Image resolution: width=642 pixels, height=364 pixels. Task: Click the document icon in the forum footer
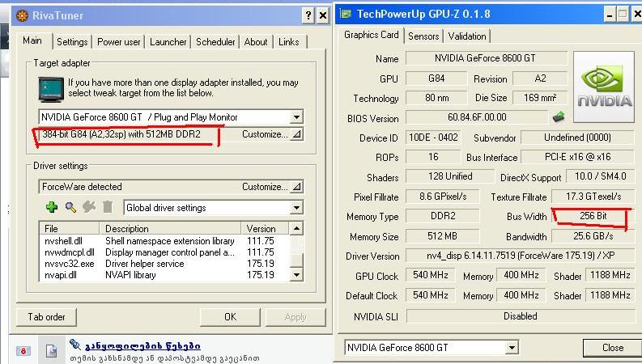click(x=51, y=350)
